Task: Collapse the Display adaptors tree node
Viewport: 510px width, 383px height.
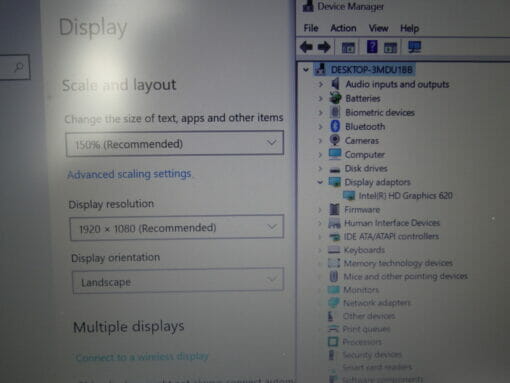Action: 320,182
